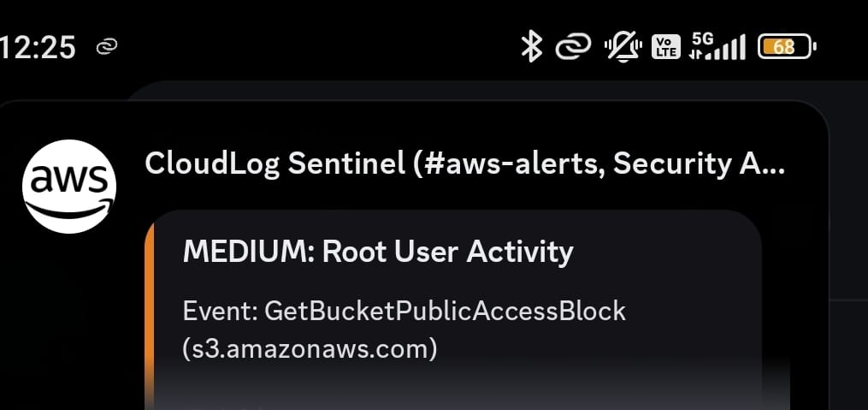Open the MEDIUM: Root User Activity heading
This screenshot has height=410, width=868.
378,252
